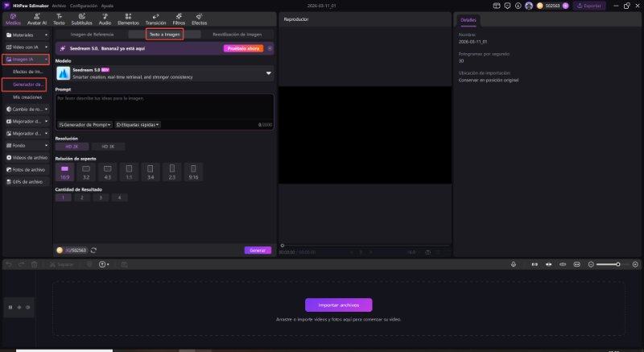Open the Efectos panel
This screenshot has width=644, height=352.
[199, 19]
